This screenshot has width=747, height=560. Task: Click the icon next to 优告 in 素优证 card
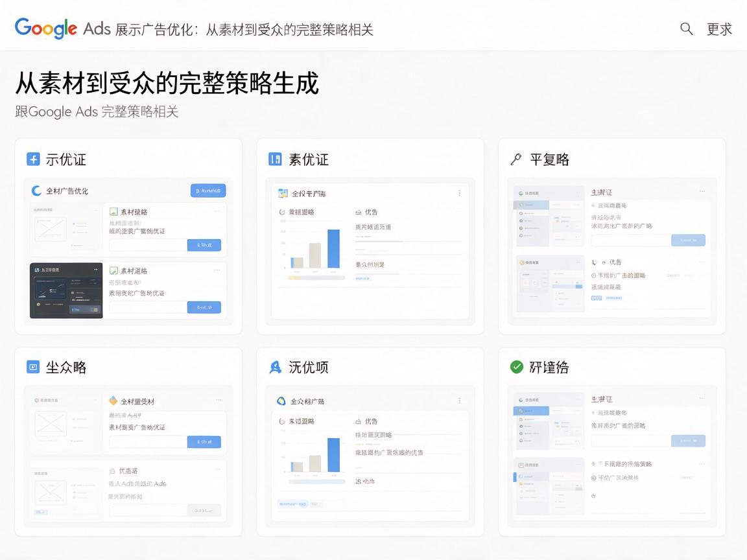pos(358,213)
